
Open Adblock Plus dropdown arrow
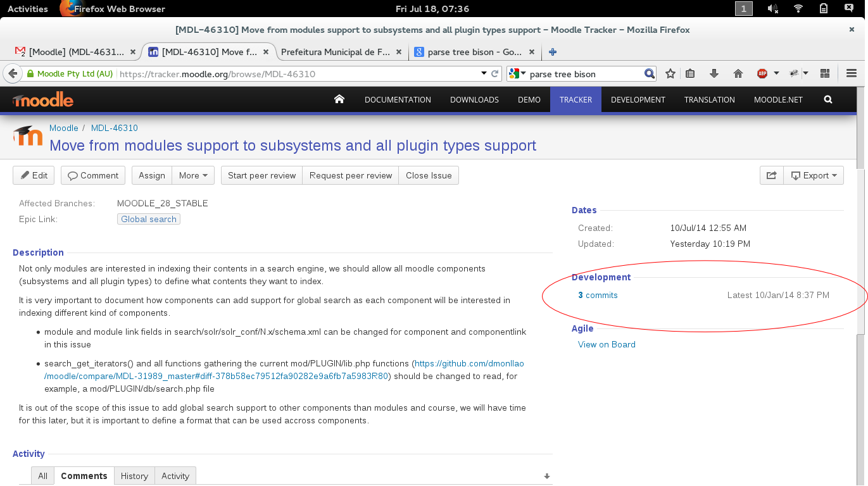click(776, 73)
